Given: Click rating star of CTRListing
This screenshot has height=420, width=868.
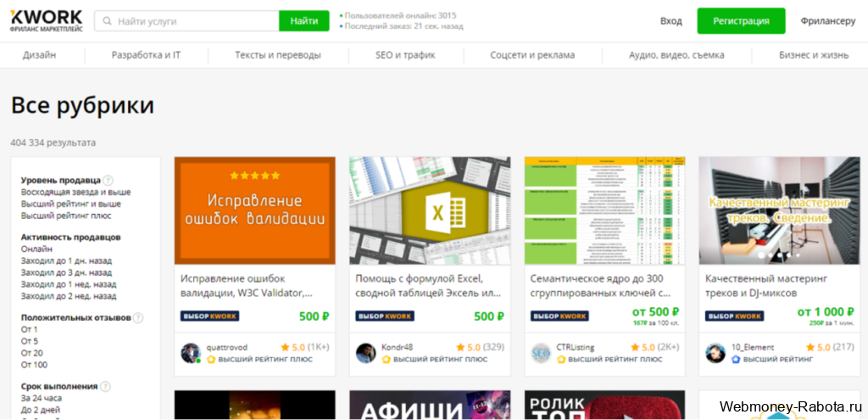Looking at the screenshot, I should [636, 347].
